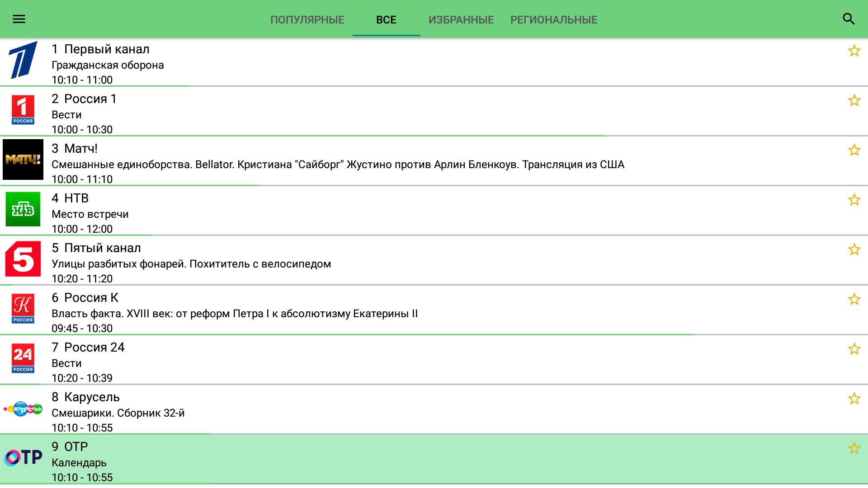868x488 pixels.
Task: Click 'Вести' program on Россия 1
Action: (66, 115)
